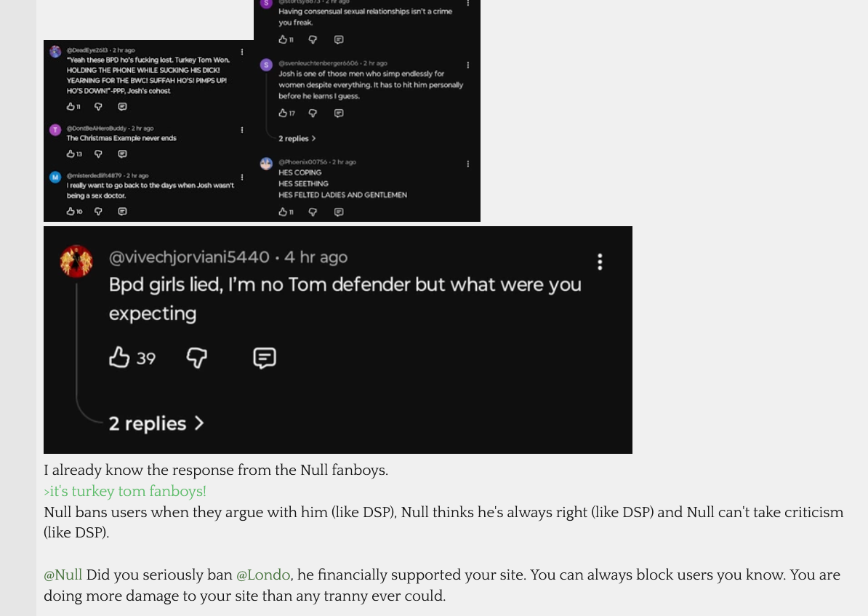The width and height of the screenshot is (868, 616).
Task: Like the "Having consensual sexual relationships" comment
Action: click(x=283, y=40)
